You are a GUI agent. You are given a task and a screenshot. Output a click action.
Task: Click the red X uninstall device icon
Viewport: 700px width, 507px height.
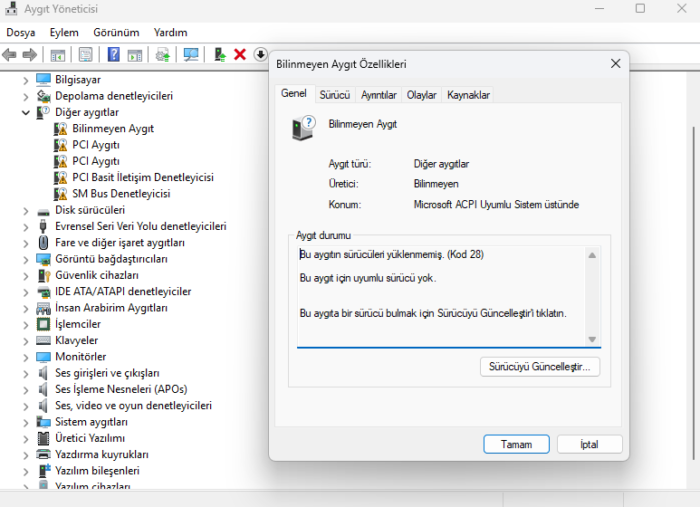tap(240, 54)
